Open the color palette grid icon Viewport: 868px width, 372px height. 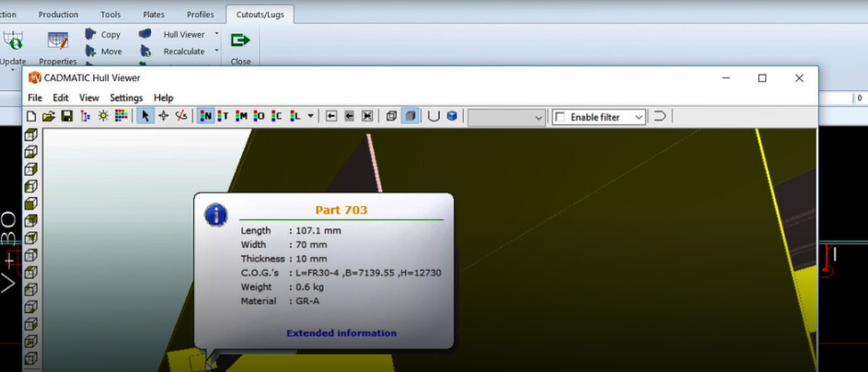122,116
